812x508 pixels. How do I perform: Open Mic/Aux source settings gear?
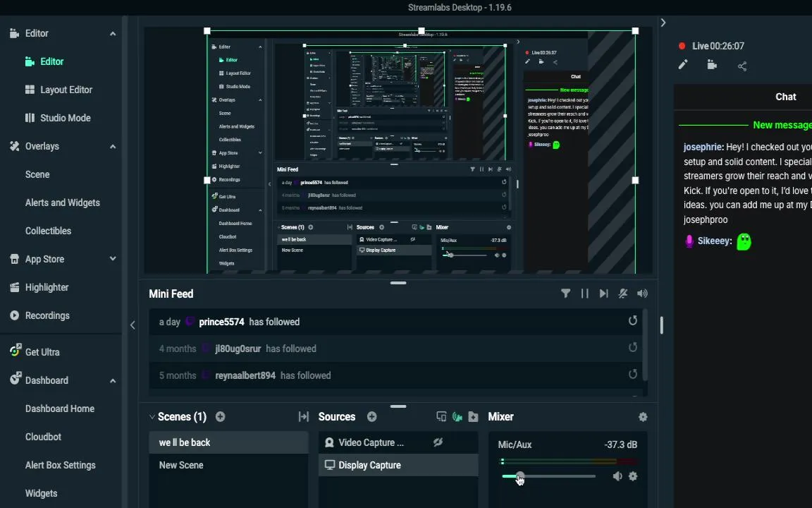[633, 476]
